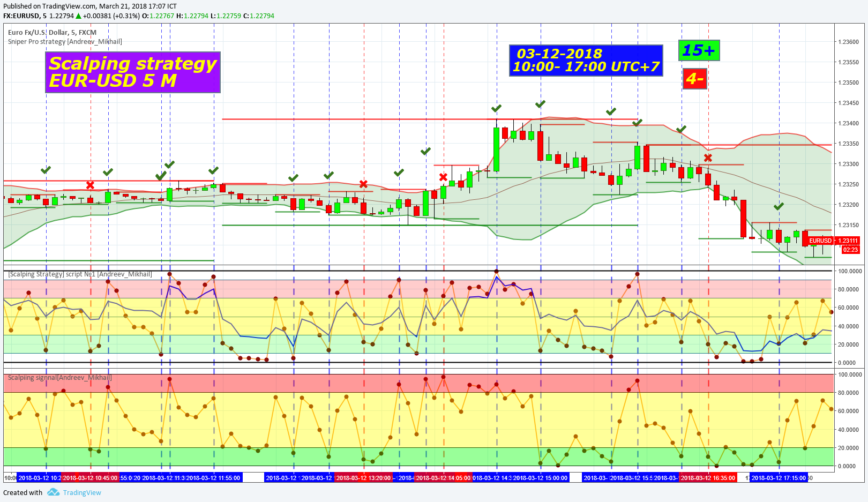Image resolution: width=868 pixels, height=502 pixels.
Task: Click the green '15+' result box
Action: tap(699, 50)
